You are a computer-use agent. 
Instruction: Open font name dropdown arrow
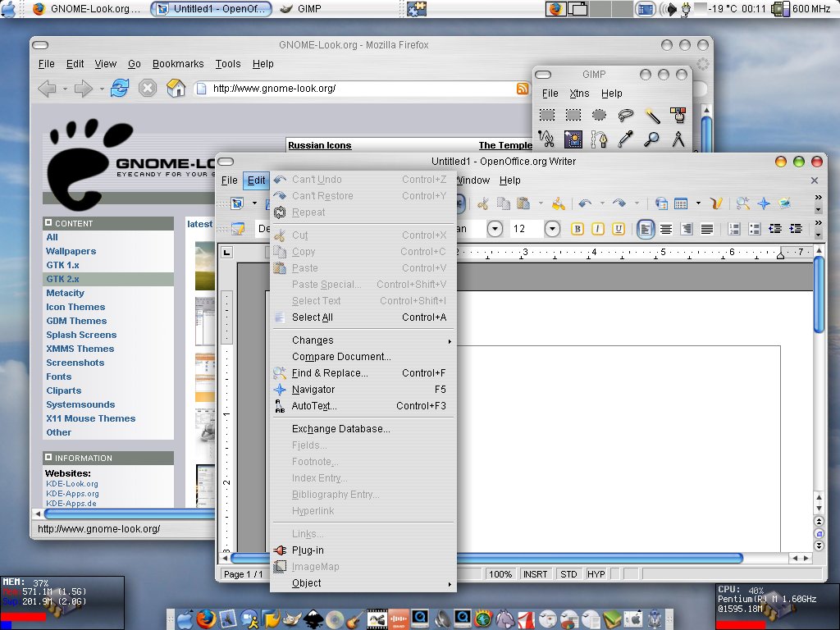click(x=495, y=230)
